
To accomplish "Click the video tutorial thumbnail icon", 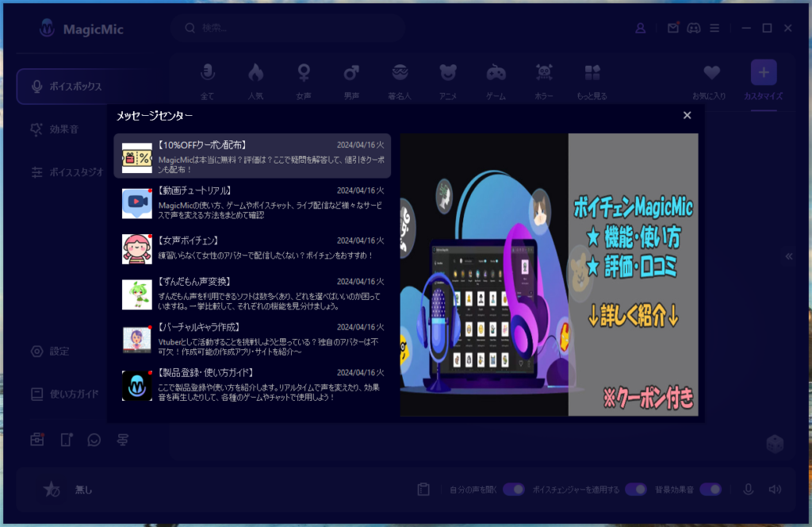I will 136,203.
